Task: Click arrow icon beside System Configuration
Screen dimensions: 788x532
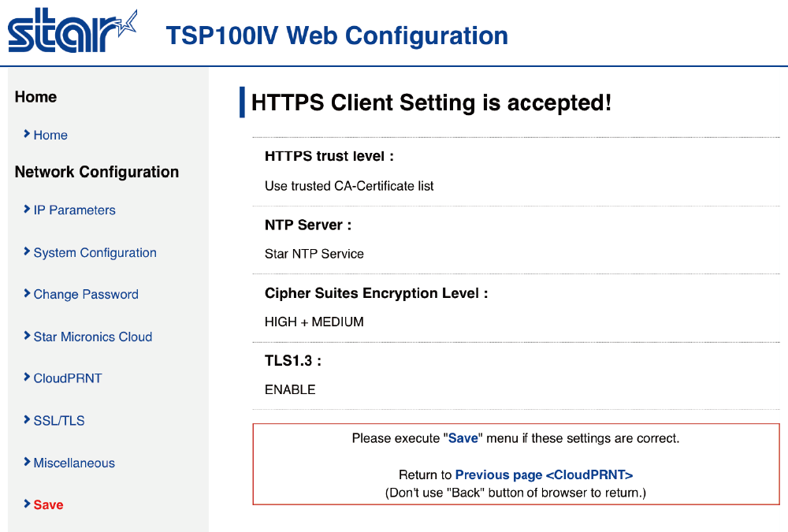Action: (27, 252)
